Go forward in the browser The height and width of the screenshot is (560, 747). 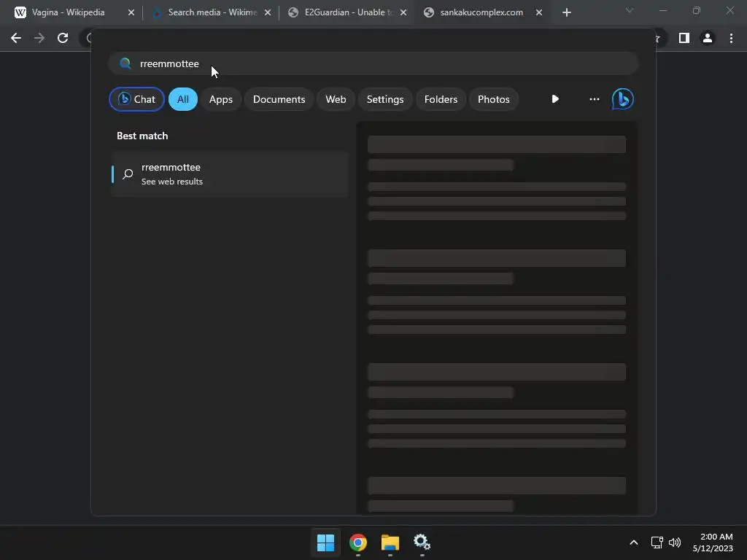tap(39, 38)
